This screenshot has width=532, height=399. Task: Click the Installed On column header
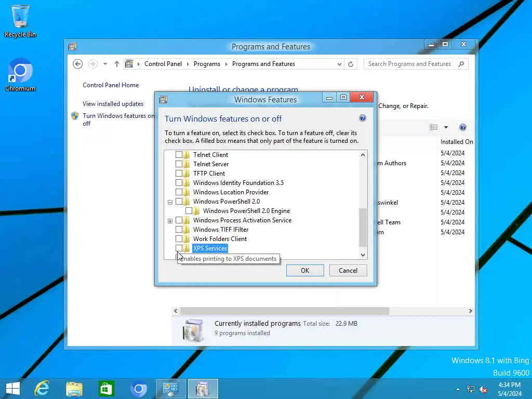pyautogui.click(x=456, y=142)
